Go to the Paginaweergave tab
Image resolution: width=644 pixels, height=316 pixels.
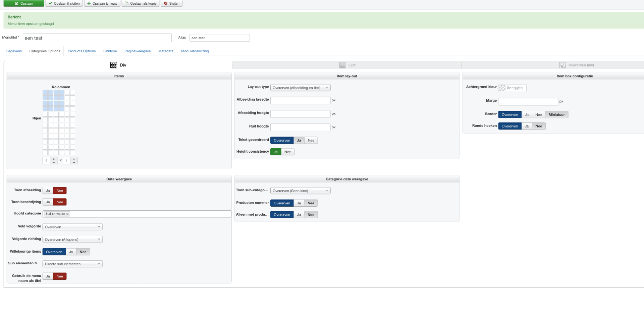point(138,51)
